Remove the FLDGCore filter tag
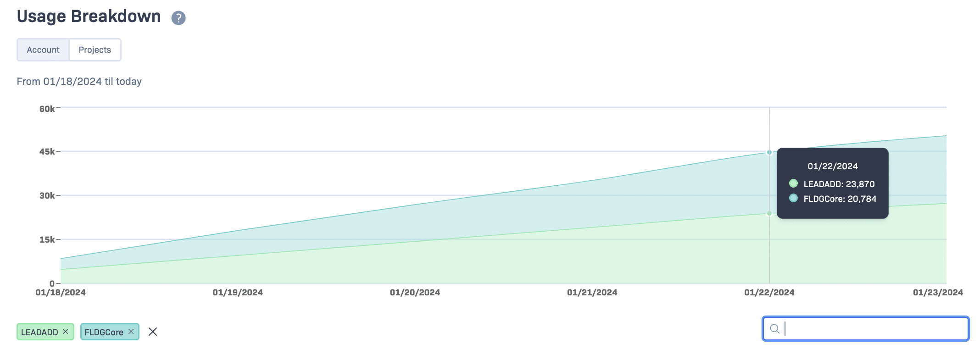Image resolution: width=980 pixels, height=355 pixels. pos(131,331)
